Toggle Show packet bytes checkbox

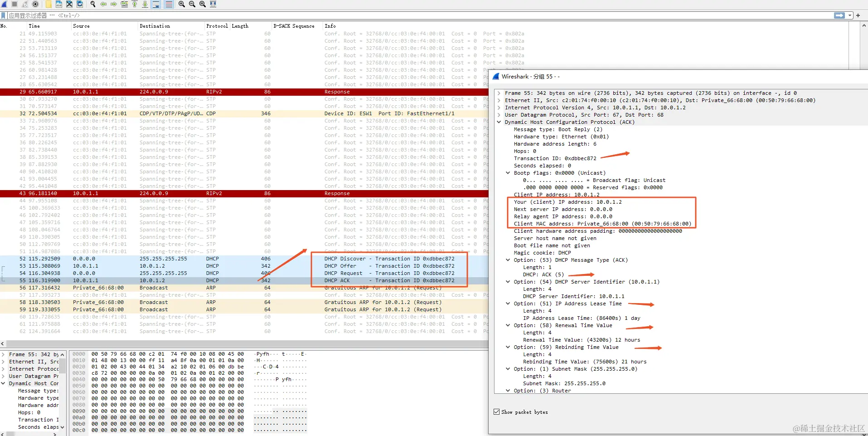(496, 412)
